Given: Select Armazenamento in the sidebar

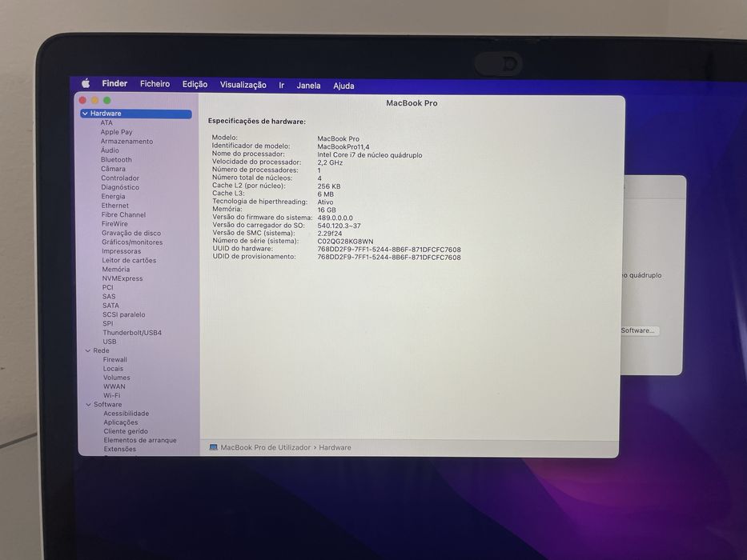Looking at the screenshot, I should tap(127, 141).
